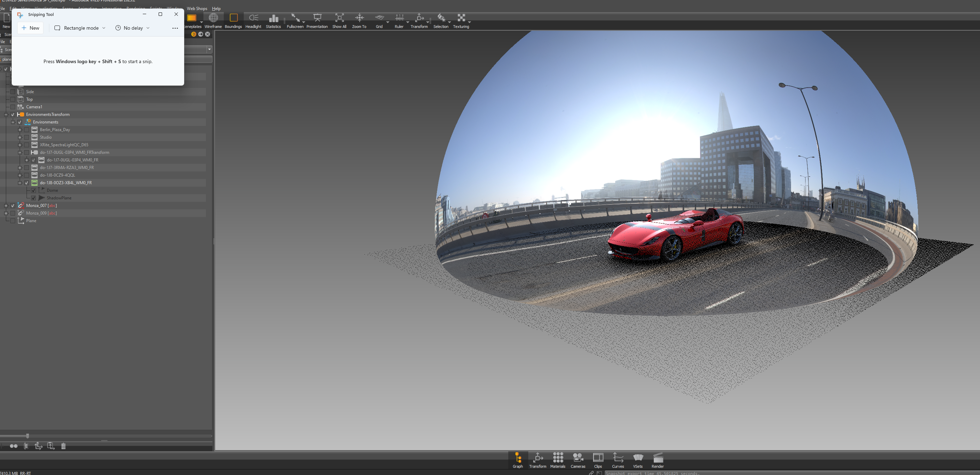Open the Transform module in the bottom bar
This screenshot has height=475, width=980.
point(538,460)
